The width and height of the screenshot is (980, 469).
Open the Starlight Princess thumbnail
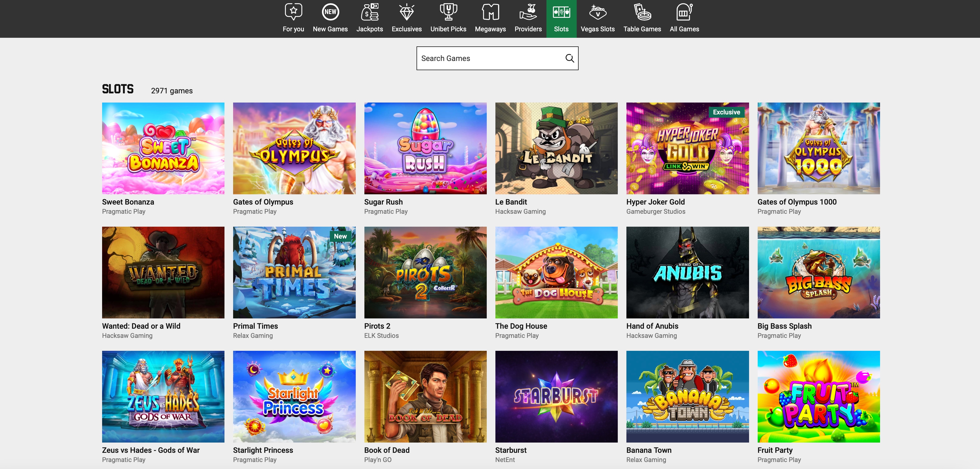[x=294, y=396]
